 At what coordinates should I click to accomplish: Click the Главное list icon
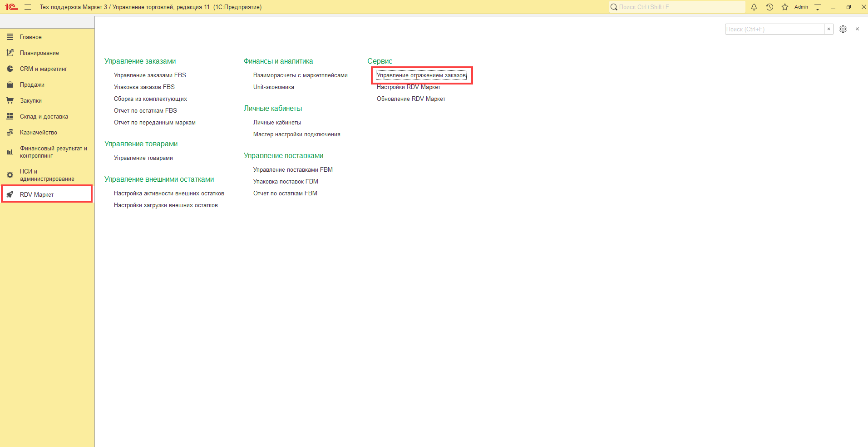click(10, 37)
